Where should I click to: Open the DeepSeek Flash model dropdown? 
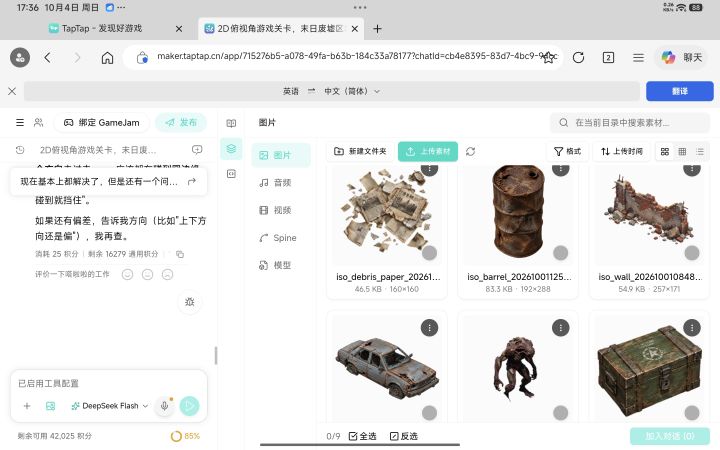[x=109, y=406]
